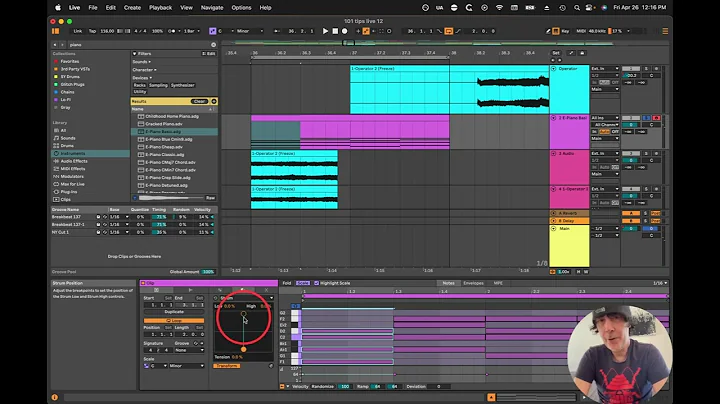
Task: Click the transport Play button
Action: [325, 31]
